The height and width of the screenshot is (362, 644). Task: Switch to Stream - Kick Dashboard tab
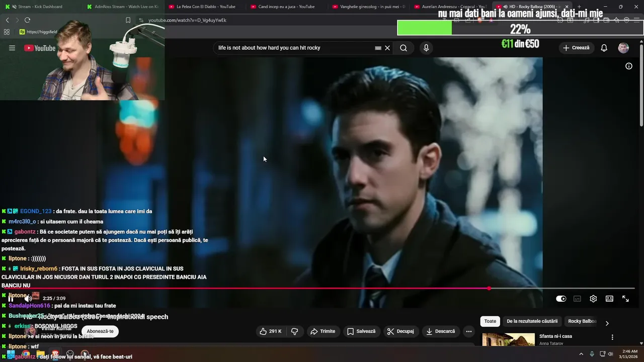pyautogui.click(x=40, y=7)
